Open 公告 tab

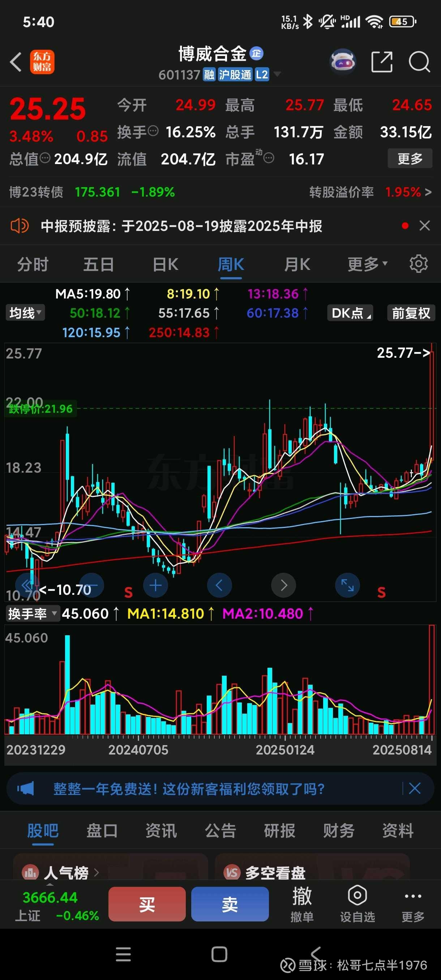(221, 831)
